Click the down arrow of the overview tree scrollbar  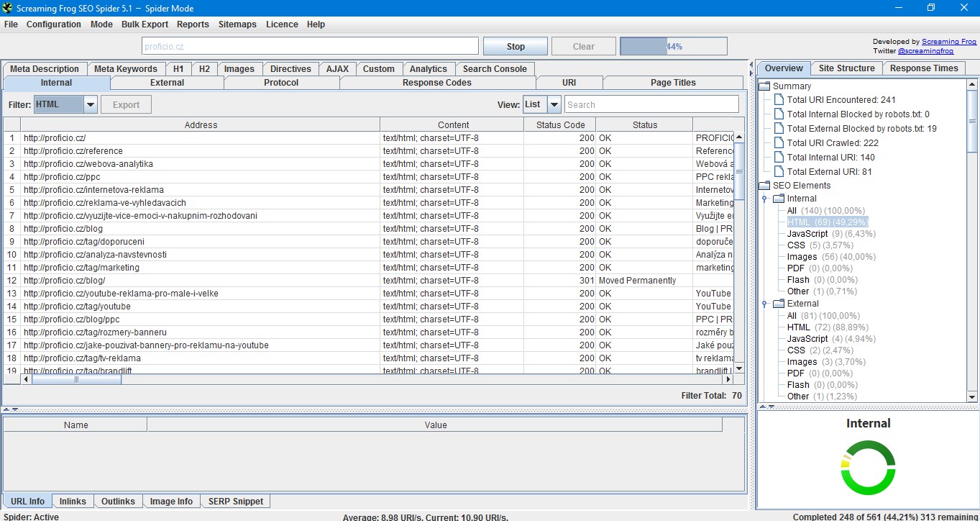click(x=972, y=397)
